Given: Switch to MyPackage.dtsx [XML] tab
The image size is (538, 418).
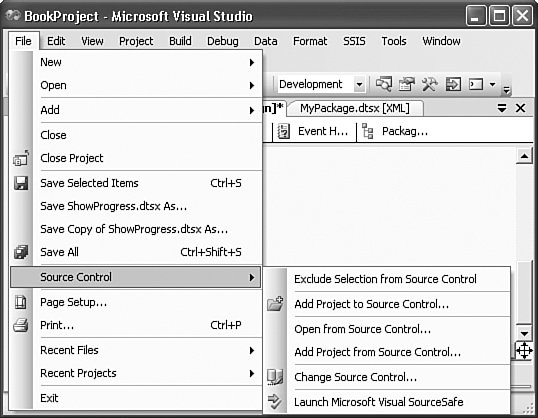Looking at the screenshot, I should [355, 108].
